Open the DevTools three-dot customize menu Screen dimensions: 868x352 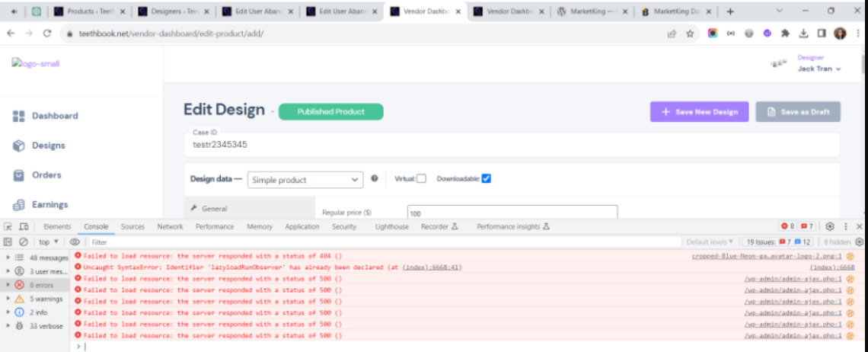(846, 226)
